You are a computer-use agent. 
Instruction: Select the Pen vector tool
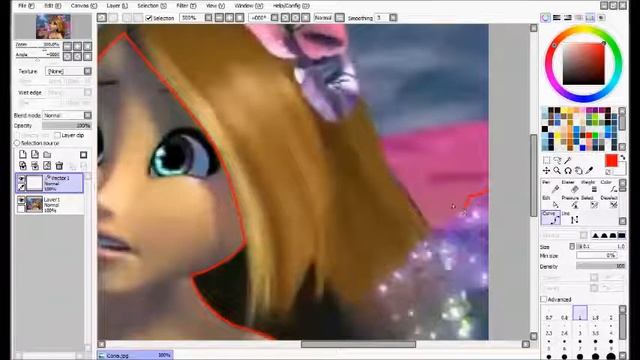[551, 186]
